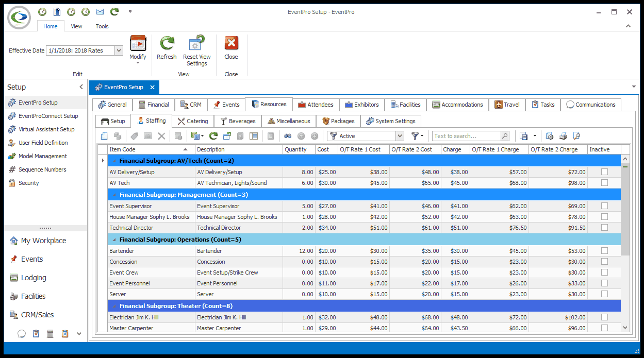Viewport: 644px width, 358px height.
Task: Click Reset View Settings button
Action: [197, 50]
